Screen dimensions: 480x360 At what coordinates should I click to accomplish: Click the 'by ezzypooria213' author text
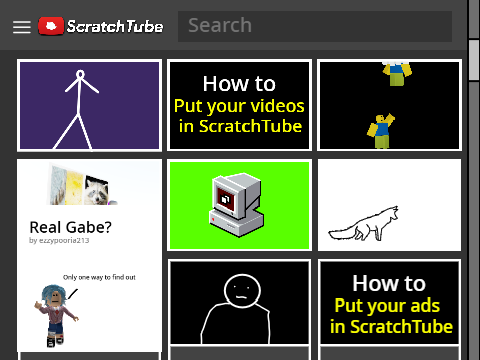(x=59, y=240)
